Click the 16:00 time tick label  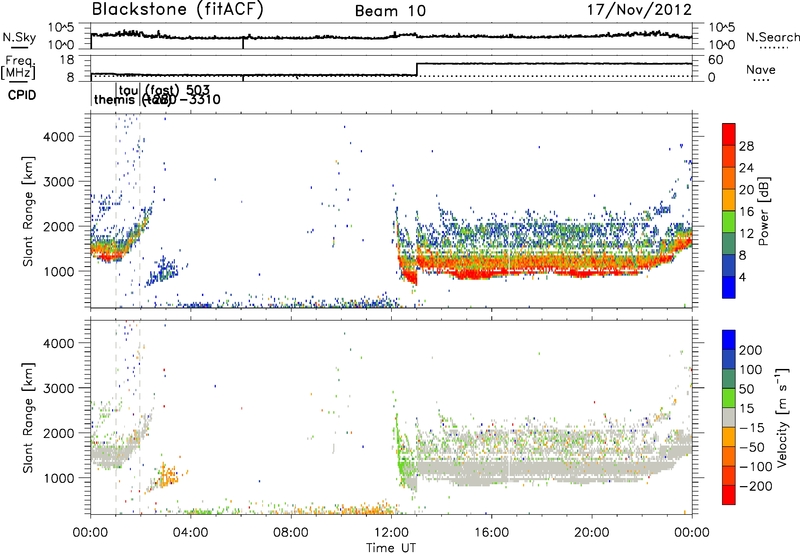coord(491,533)
